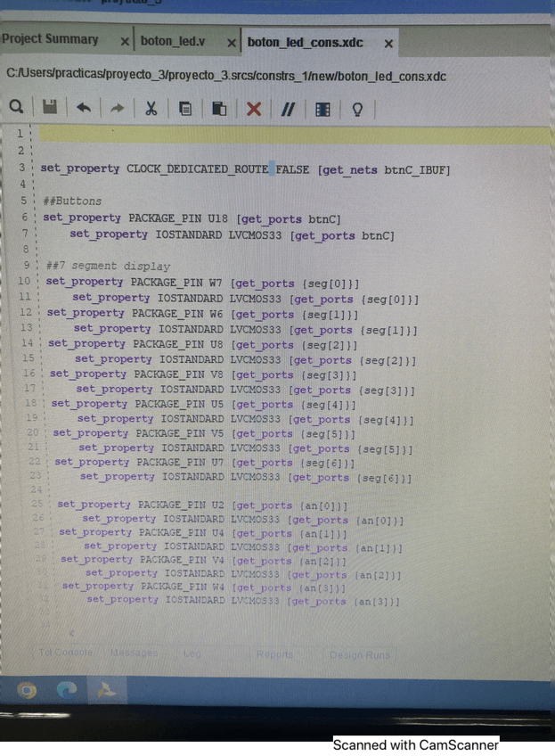
Task: Copy selection using the copy icon
Action: (185, 109)
